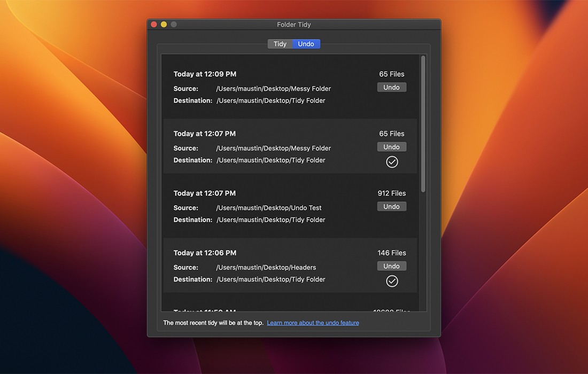Click the checkmark icon under 146 Files
The height and width of the screenshot is (374, 588).
392,281
